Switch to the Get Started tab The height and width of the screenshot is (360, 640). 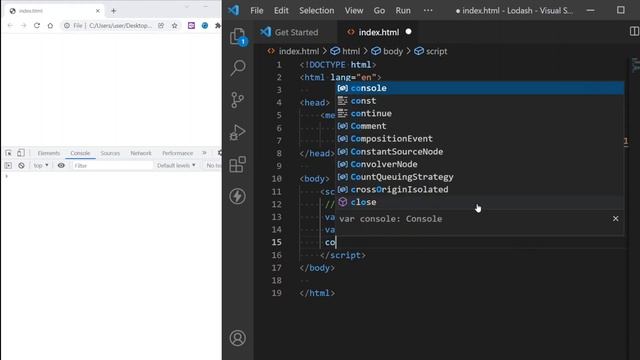tap(296, 32)
